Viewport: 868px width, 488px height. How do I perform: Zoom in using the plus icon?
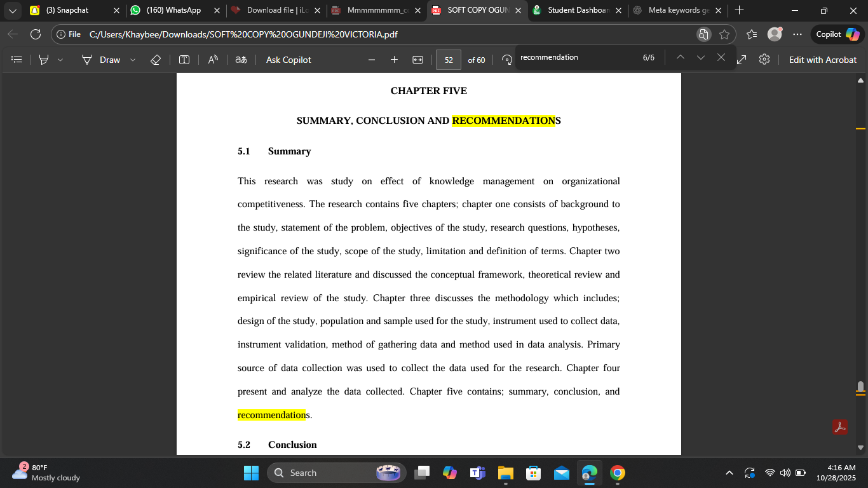[394, 60]
